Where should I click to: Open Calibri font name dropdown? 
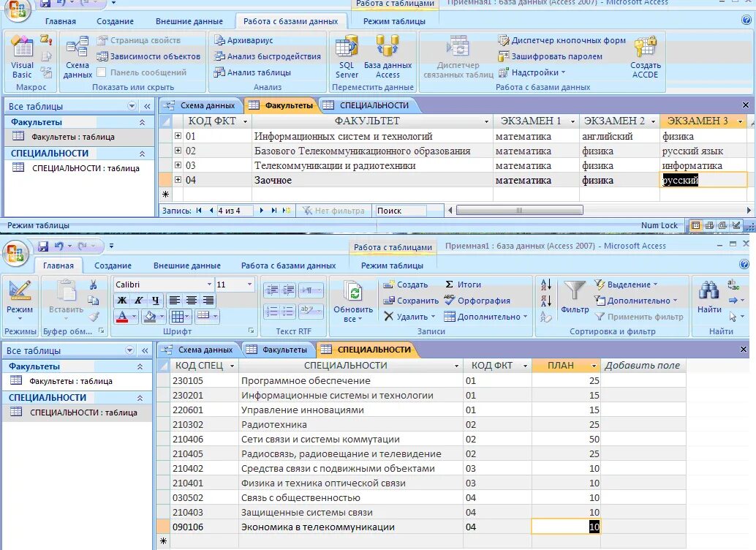[x=209, y=285]
